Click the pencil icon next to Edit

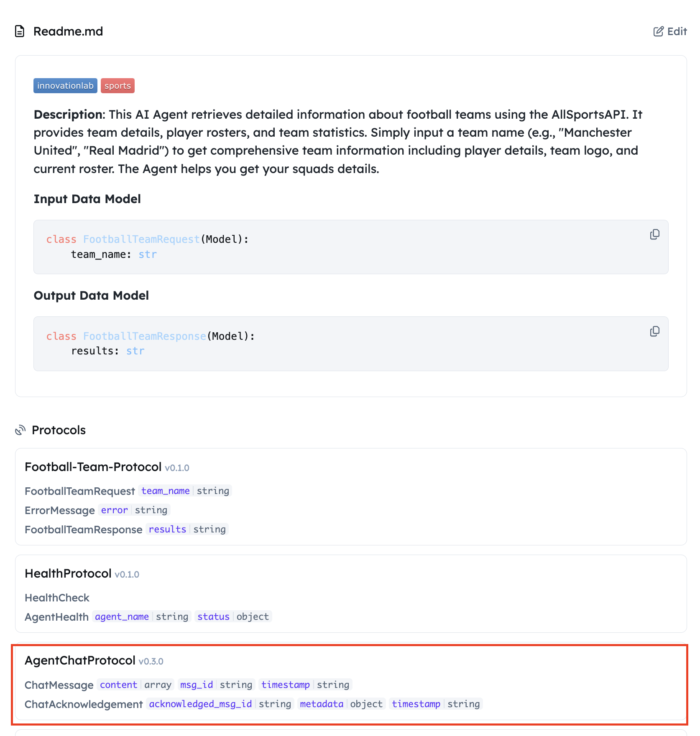[659, 31]
